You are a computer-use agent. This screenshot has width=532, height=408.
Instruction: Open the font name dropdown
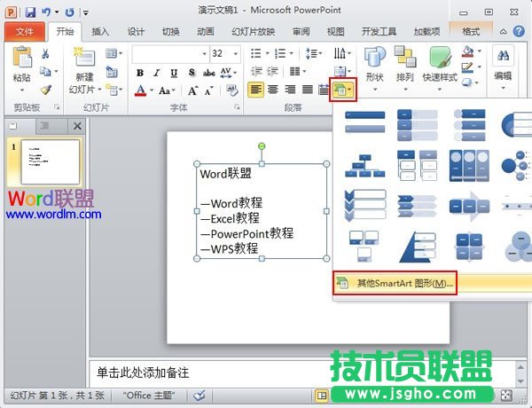204,53
